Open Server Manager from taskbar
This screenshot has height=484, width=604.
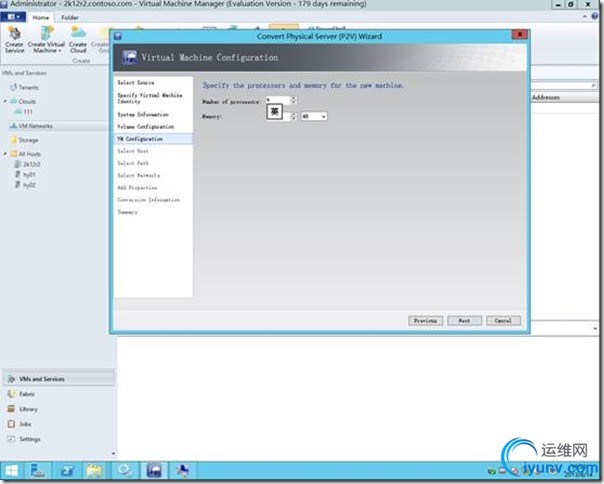pyautogui.click(x=38, y=471)
